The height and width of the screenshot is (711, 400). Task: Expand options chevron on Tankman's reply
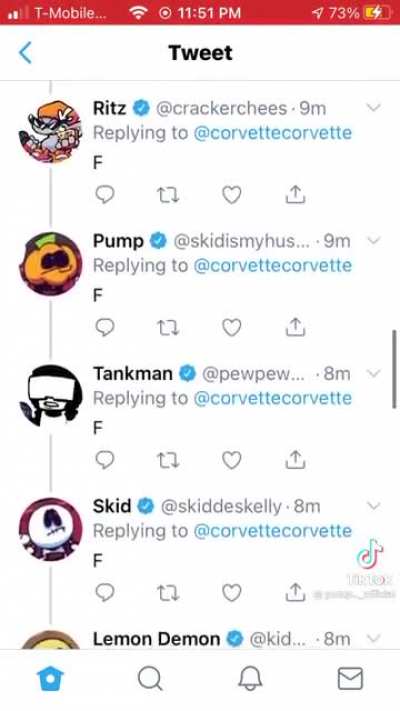pyautogui.click(x=373, y=373)
